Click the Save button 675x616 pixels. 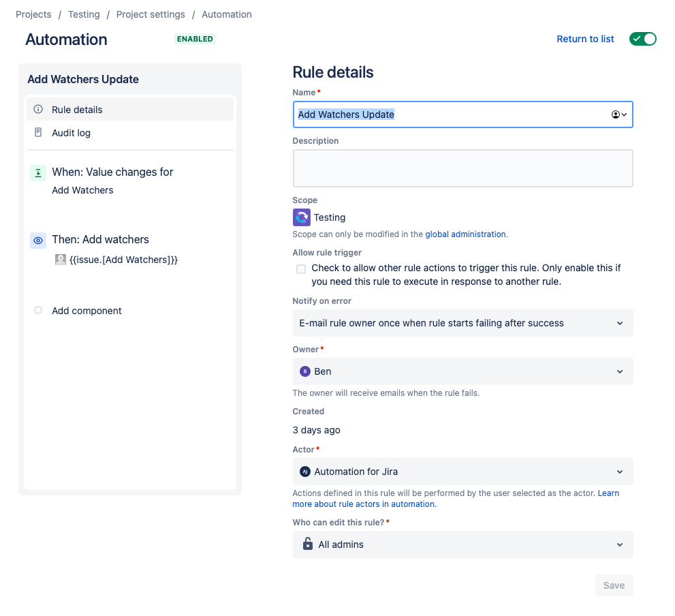614,585
